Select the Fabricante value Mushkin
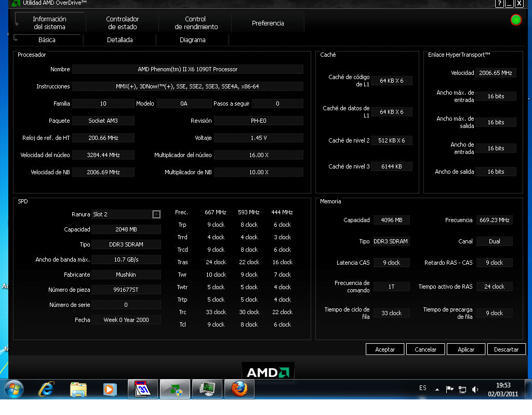 click(126, 275)
